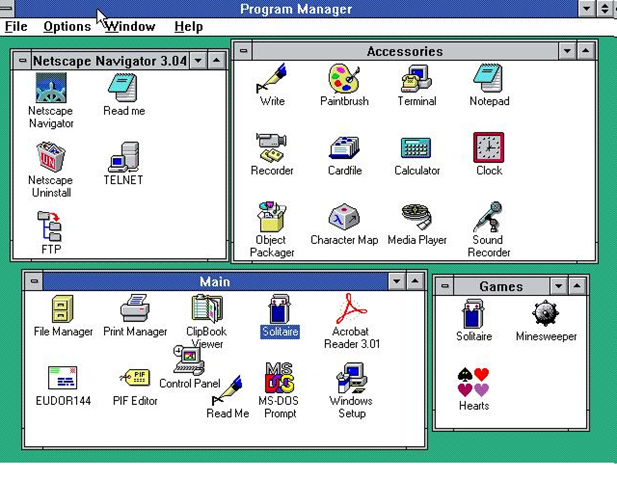Click the Netscape Uninstall icon
The width and height of the screenshot is (617, 480).
[50, 157]
